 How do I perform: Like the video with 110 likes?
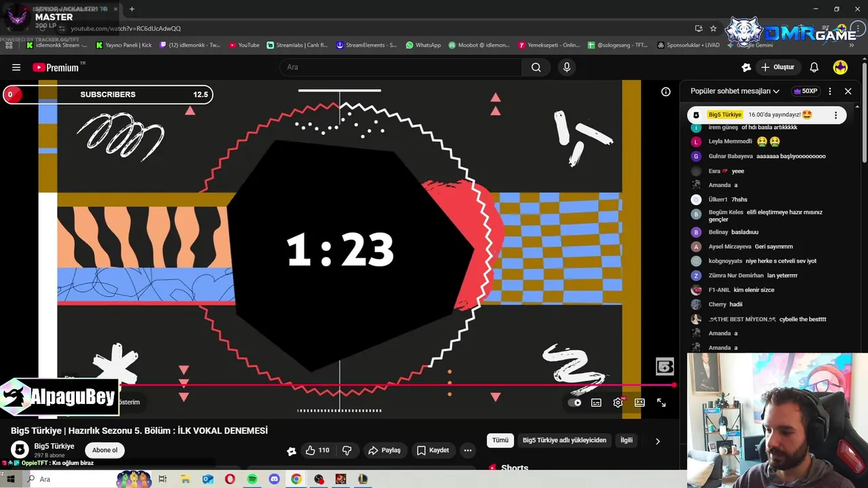tap(317, 450)
